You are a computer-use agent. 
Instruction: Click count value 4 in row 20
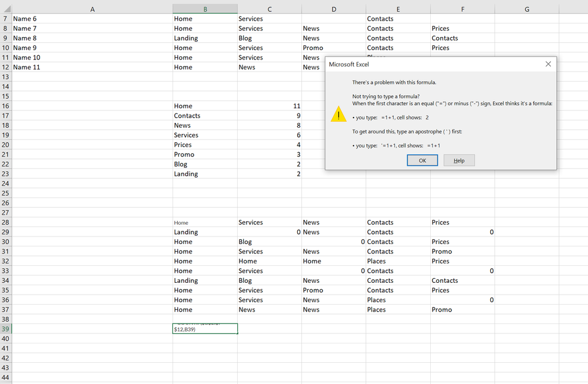pyautogui.click(x=270, y=145)
